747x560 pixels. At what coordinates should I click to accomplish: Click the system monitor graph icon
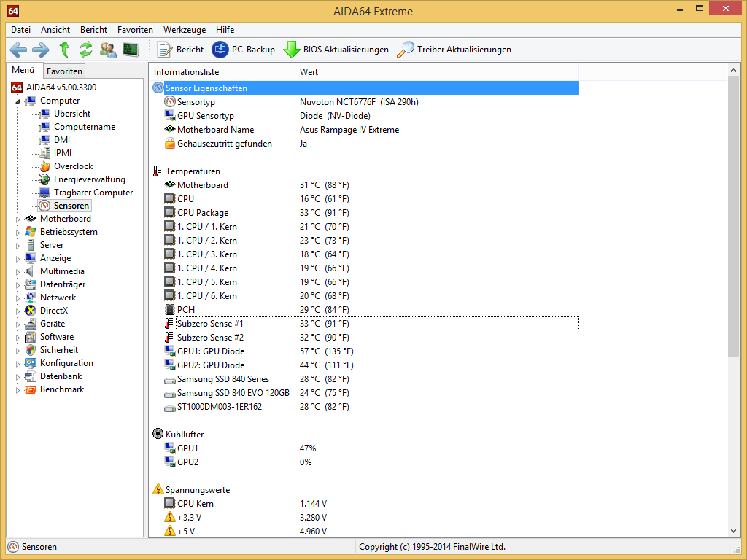pos(131,50)
